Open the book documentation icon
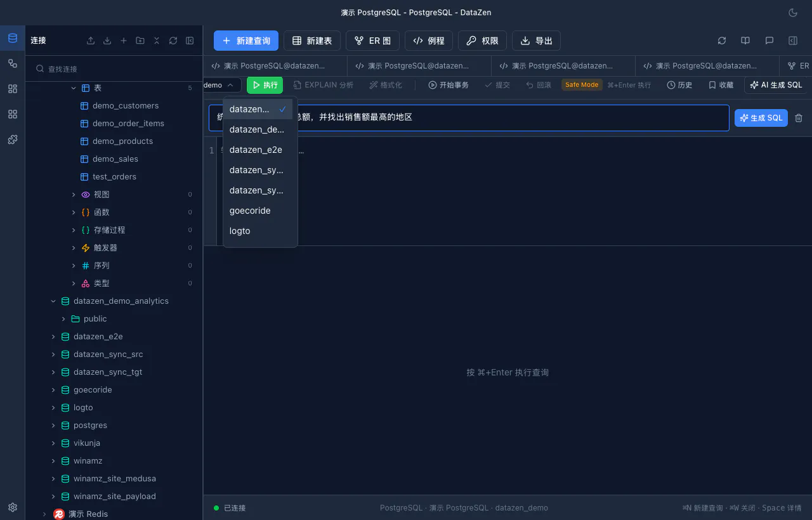This screenshot has width=812, height=520. pyautogui.click(x=745, y=41)
